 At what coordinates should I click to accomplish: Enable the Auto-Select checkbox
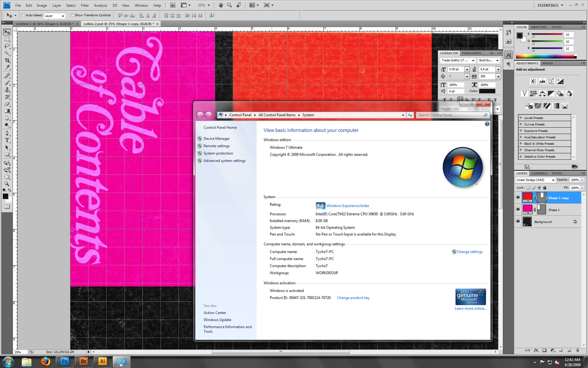[23, 15]
